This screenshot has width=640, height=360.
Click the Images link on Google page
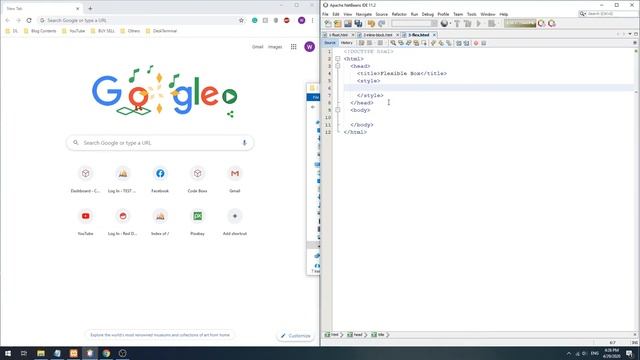[275, 47]
